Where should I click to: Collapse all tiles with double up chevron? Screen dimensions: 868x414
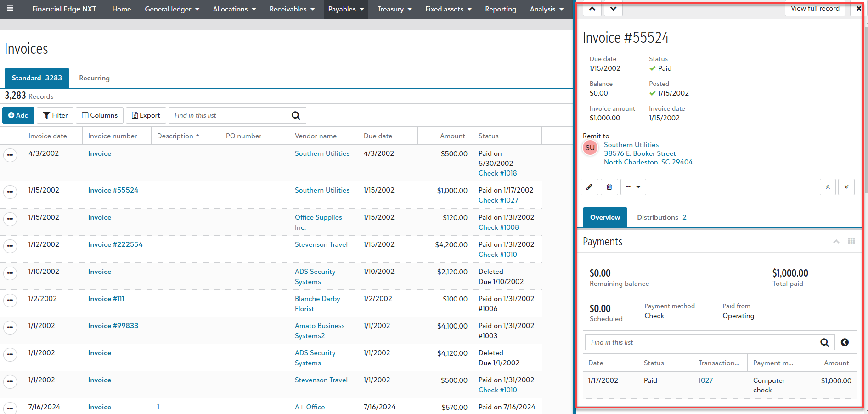pos(828,187)
